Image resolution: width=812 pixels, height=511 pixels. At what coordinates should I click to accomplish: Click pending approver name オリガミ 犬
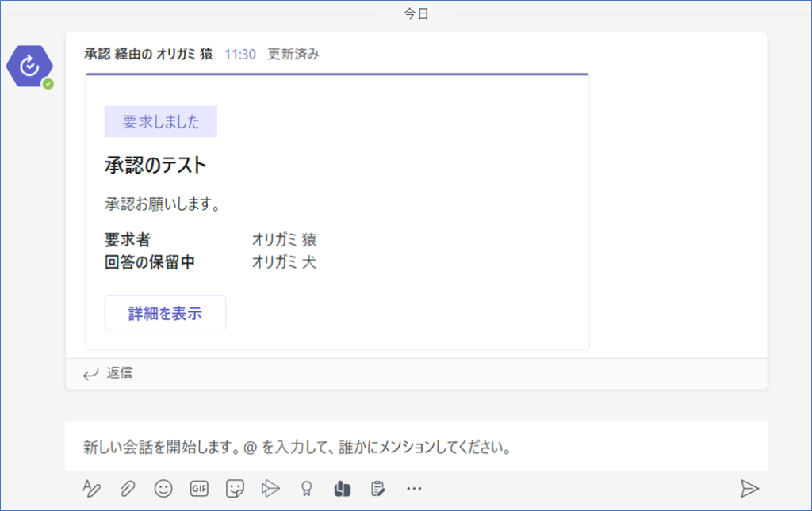(x=284, y=262)
